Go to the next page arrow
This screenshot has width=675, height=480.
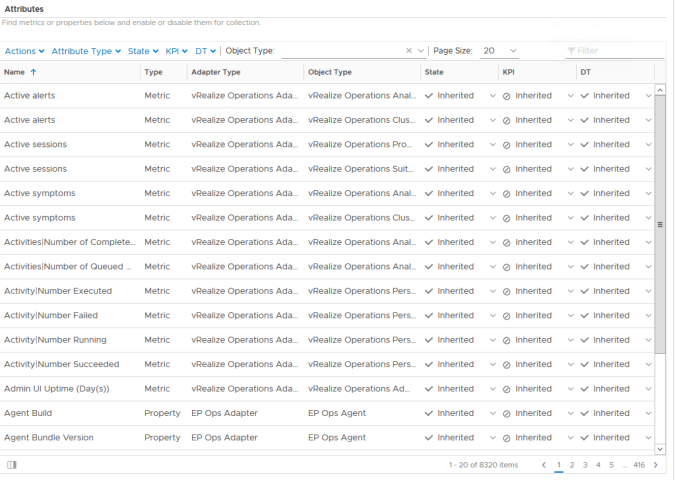[656, 465]
